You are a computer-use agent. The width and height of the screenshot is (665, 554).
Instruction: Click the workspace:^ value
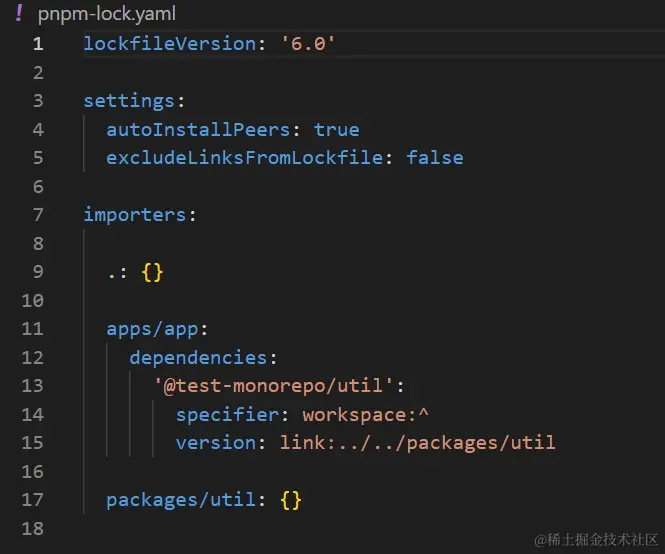pyautogui.click(x=366, y=414)
